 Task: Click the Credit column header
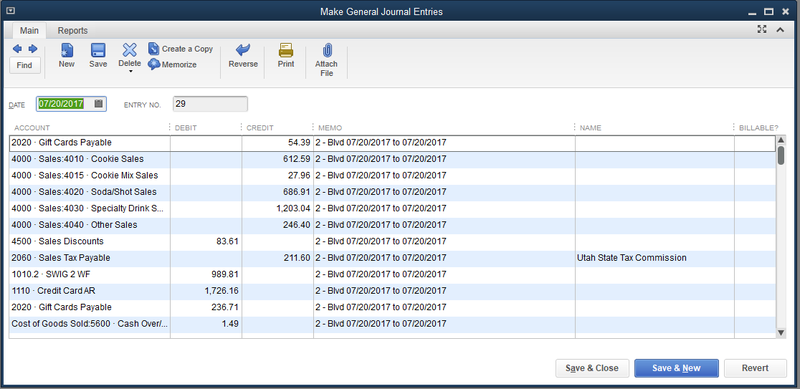click(260, 128)
